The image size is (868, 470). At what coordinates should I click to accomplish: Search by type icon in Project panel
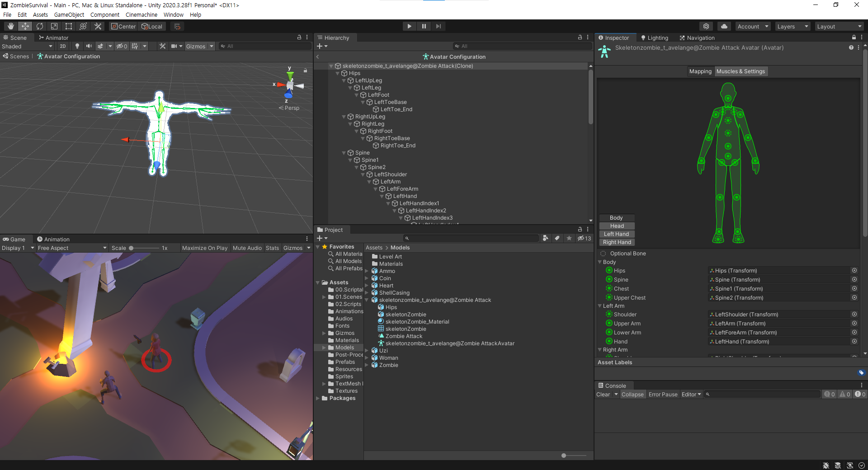coord(546,238)
